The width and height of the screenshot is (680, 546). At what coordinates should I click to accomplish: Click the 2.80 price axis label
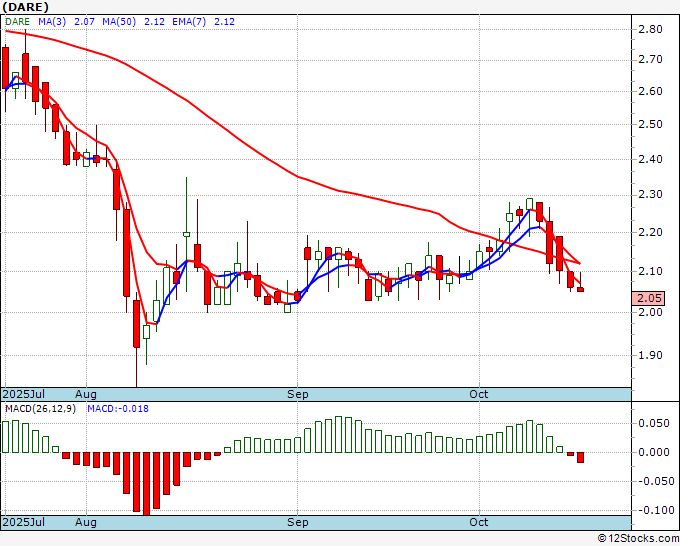point(650,29)
